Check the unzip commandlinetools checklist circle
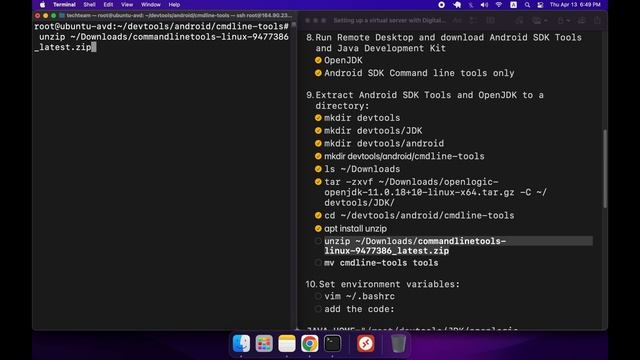The image size is (640, 360). pos(318,241)
